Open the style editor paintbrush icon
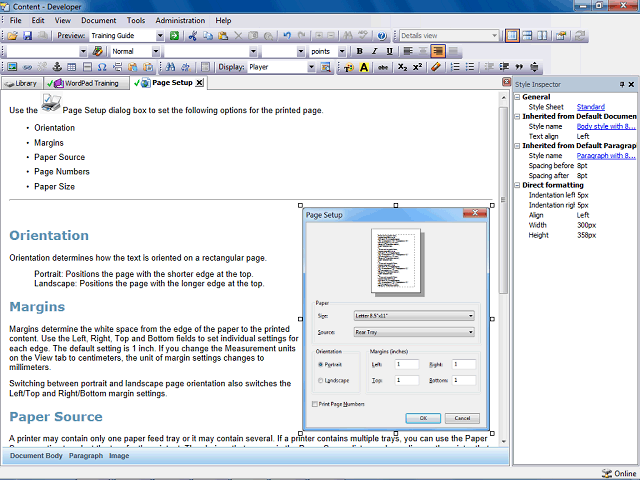640x480 pixels. coord(98,51)
